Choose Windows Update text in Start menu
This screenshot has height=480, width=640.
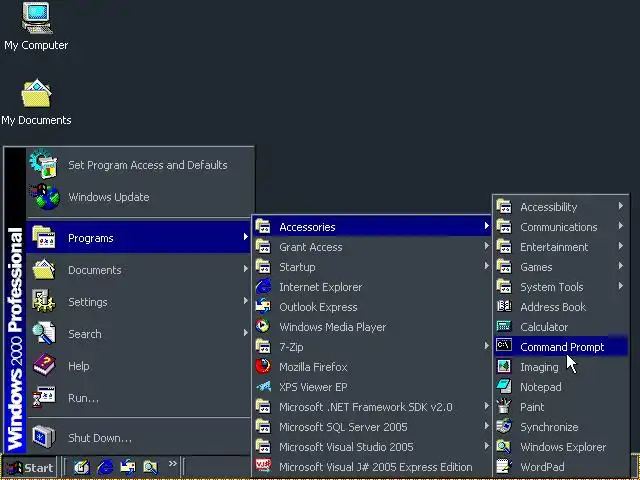(109, 197)
